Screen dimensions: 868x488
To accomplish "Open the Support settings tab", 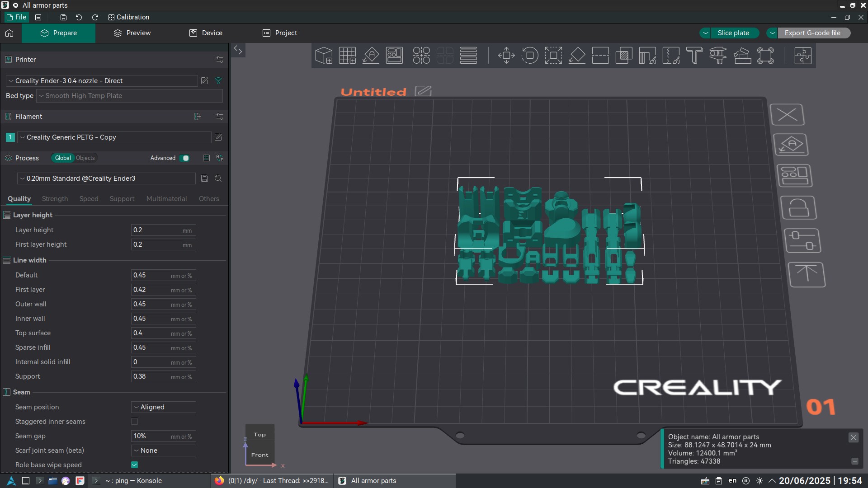I will point(122,199).
